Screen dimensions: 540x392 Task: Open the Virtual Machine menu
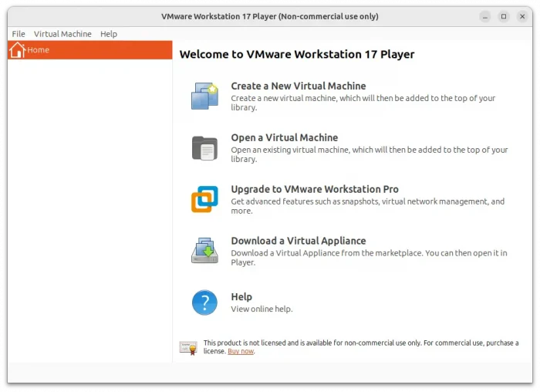tap(62, 34)
